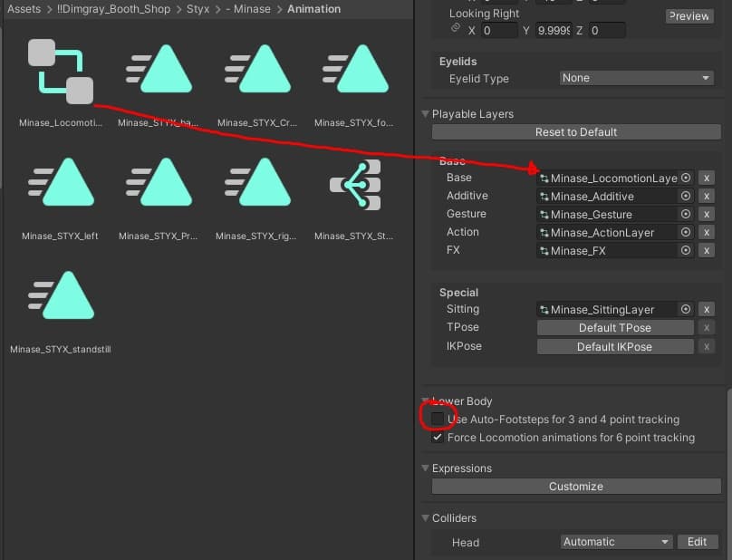
Task: Click the Preview button for Looking Right
Action: (x=689, y=16)
